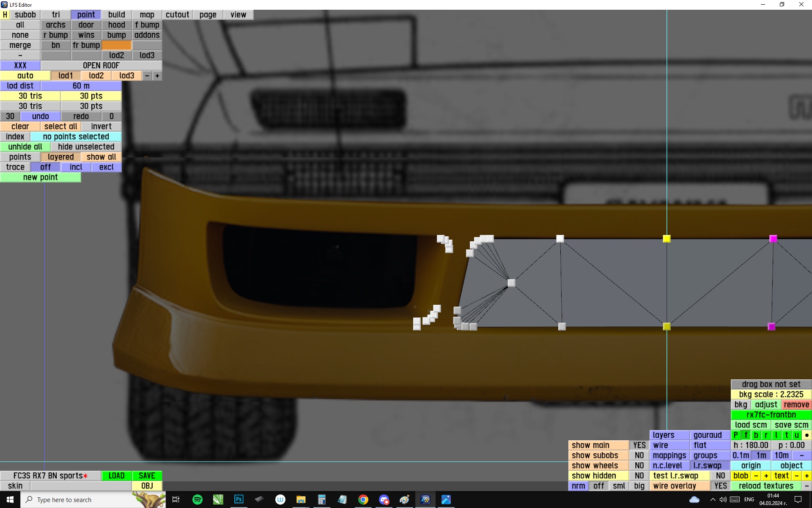Open Photoshop from the taskbar
812x508 pixels.
(x=239, y=500)
